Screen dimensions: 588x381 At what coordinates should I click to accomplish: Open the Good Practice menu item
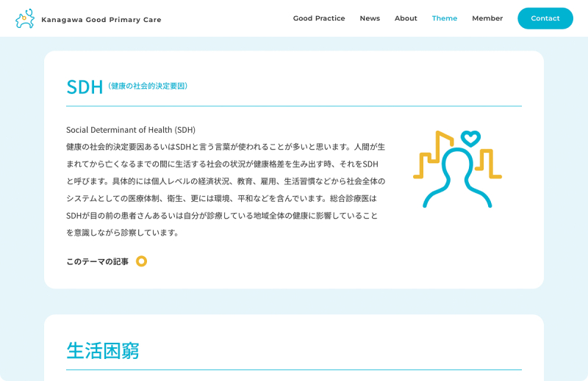point(318,18)
